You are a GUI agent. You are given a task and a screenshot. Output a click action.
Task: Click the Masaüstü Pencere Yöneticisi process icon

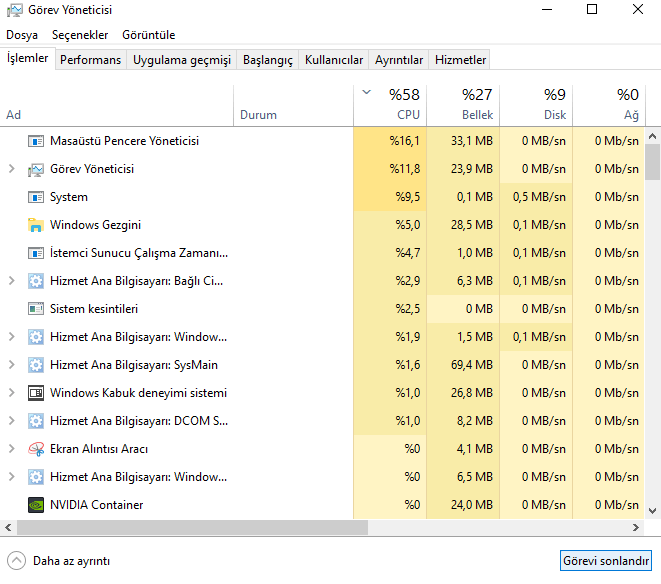tap(36, 141)
